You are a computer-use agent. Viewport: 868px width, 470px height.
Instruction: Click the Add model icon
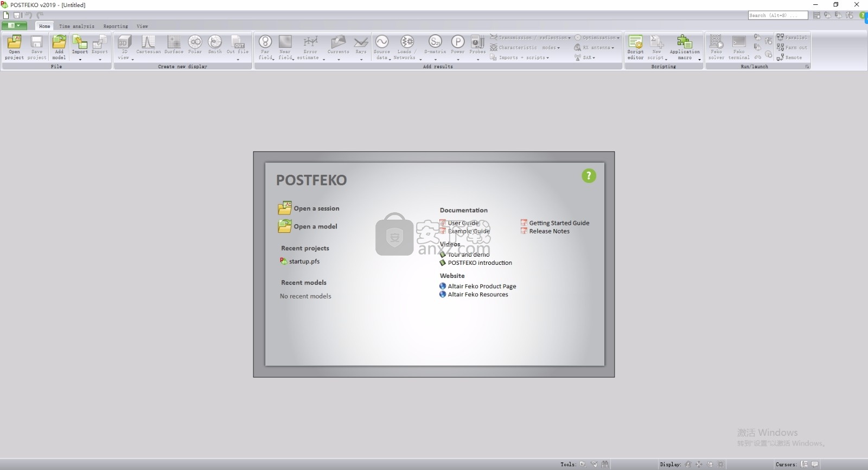59,47
